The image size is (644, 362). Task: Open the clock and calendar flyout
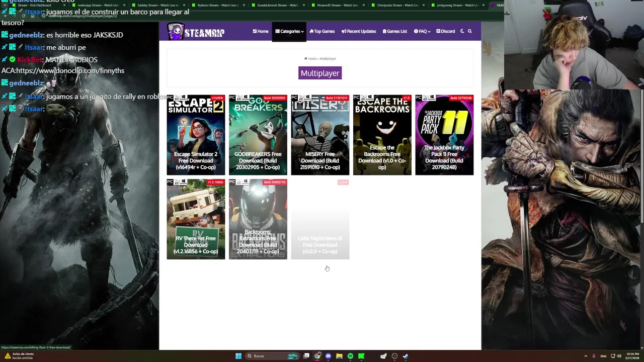633,356
